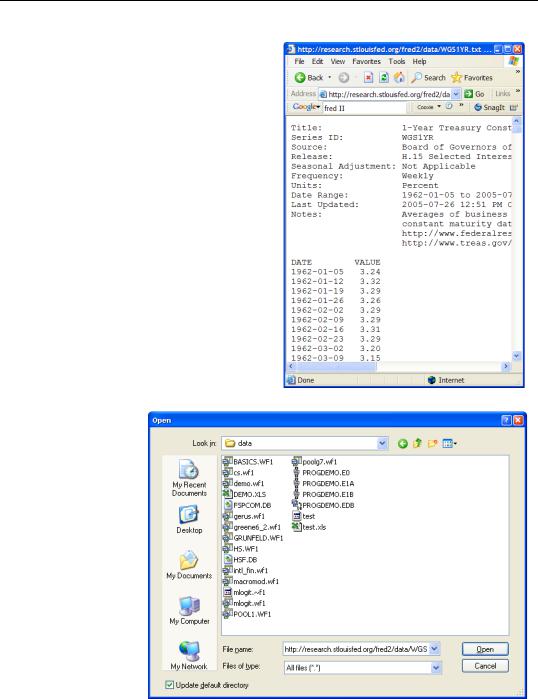The height and width of the screenshot is (699, 538).
Task: Click the Open button
Action: (485, 649)
